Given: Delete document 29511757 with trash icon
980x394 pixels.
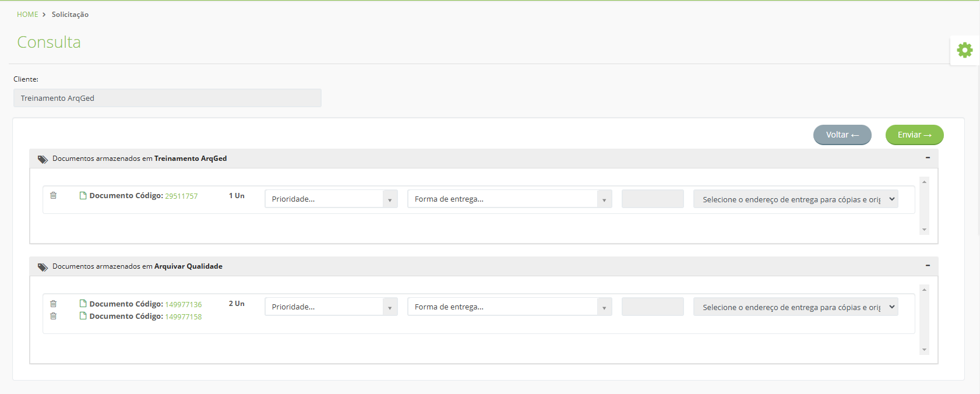Looking at the screenshot, I should click(54, 195).
